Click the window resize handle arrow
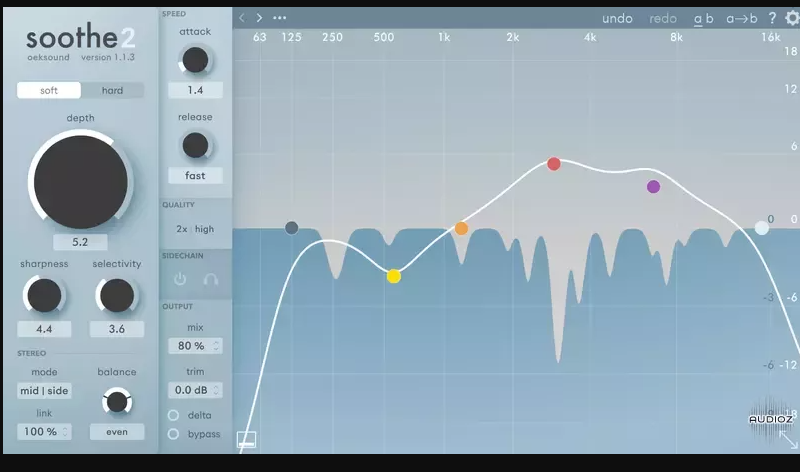 click(789, 440)
